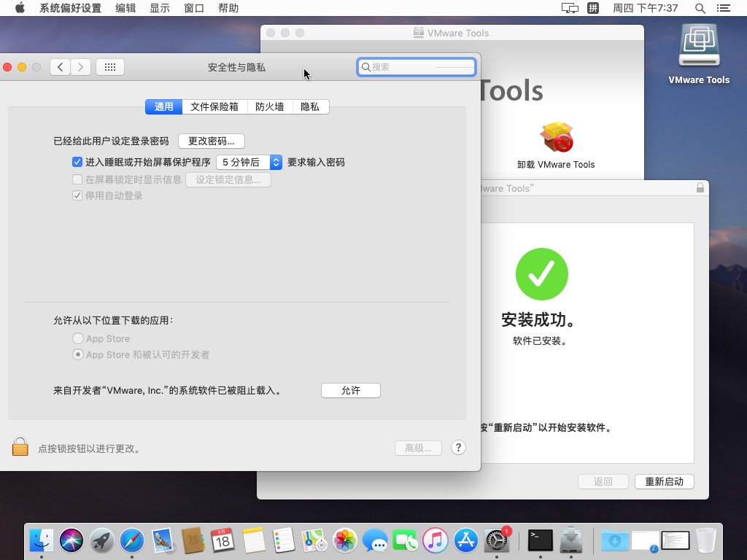Open Photos pinwheel icon in dock
Screen dimensions: 747x560
344,540
